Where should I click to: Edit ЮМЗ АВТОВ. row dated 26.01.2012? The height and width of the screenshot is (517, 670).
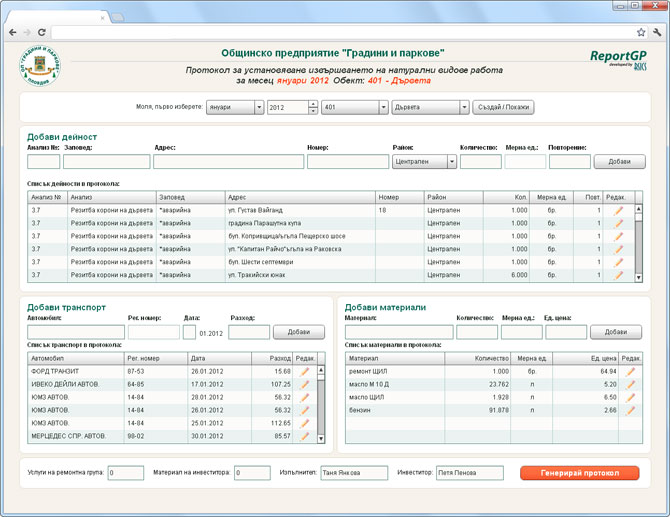click(x=305, y=410)
